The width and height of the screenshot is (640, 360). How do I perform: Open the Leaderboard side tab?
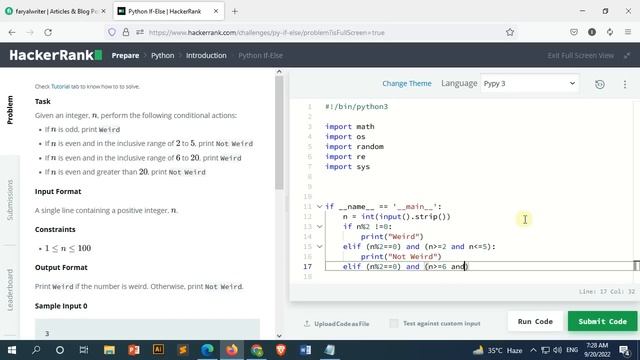tap(10, 290)
